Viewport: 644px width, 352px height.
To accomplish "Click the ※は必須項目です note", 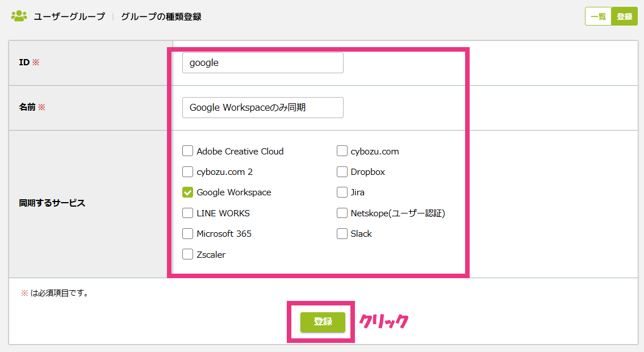I will [x=55, y=293].
